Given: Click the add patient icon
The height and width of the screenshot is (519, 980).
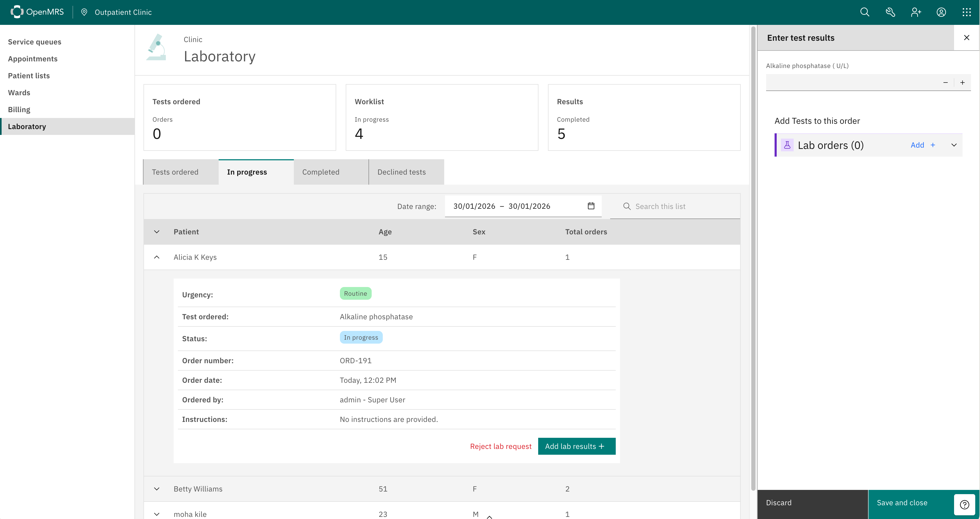Looking at the screenshot, I should 916,12.
